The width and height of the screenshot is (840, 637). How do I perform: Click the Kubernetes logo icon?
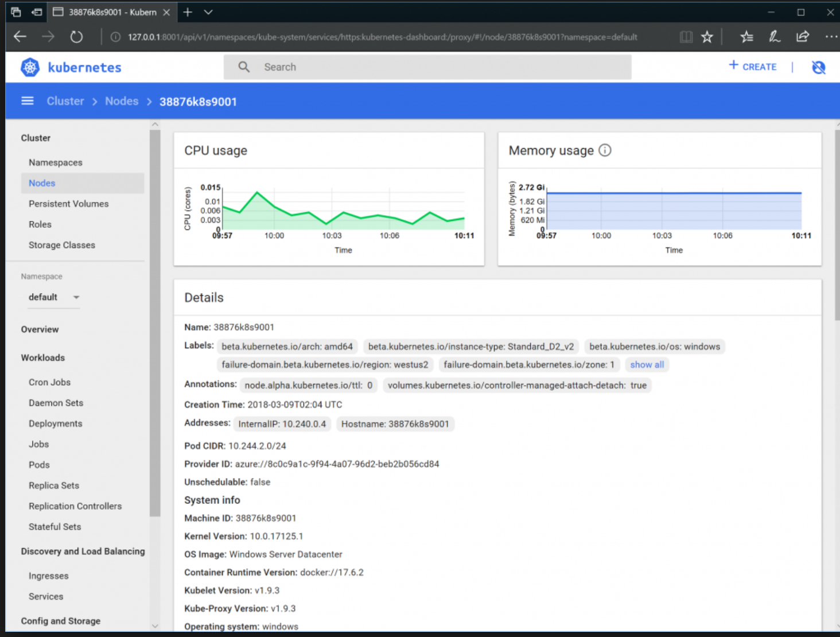click(30, 67)
